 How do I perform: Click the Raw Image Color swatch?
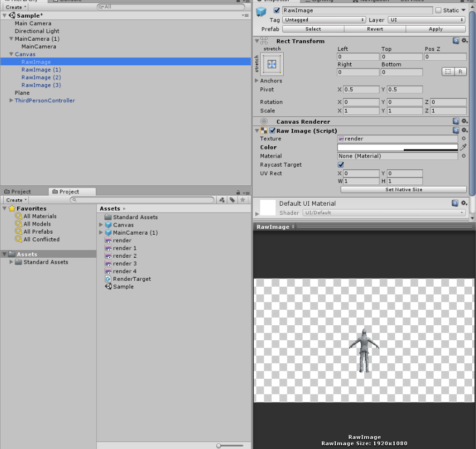397,147
